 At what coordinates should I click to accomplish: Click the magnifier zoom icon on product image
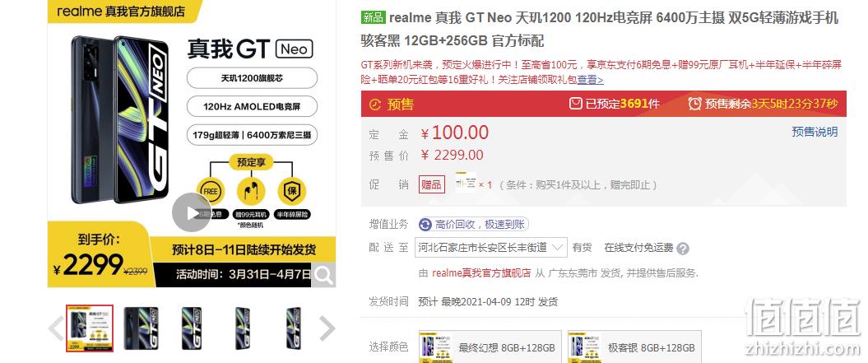tap(323, 274)
